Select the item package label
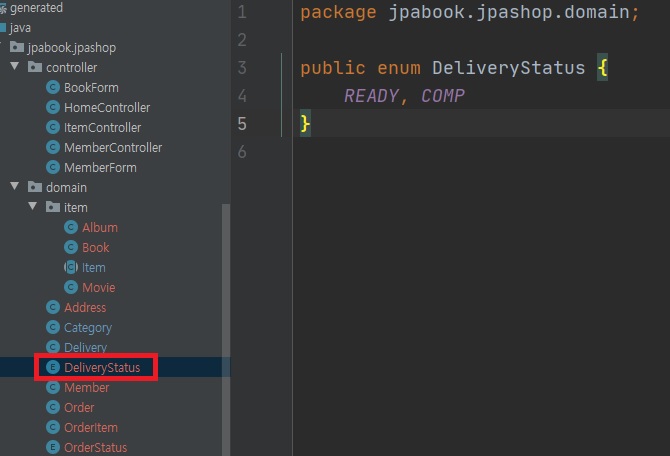 (x=76, y=208)
